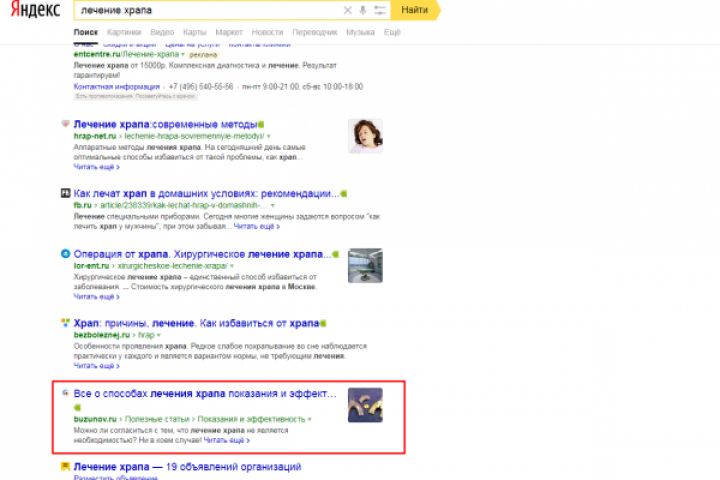This screenshot has height=480, width=720.
Task: Click 'Читать ещё' in fb.ru snippet
Action: [x=257, y=226]
